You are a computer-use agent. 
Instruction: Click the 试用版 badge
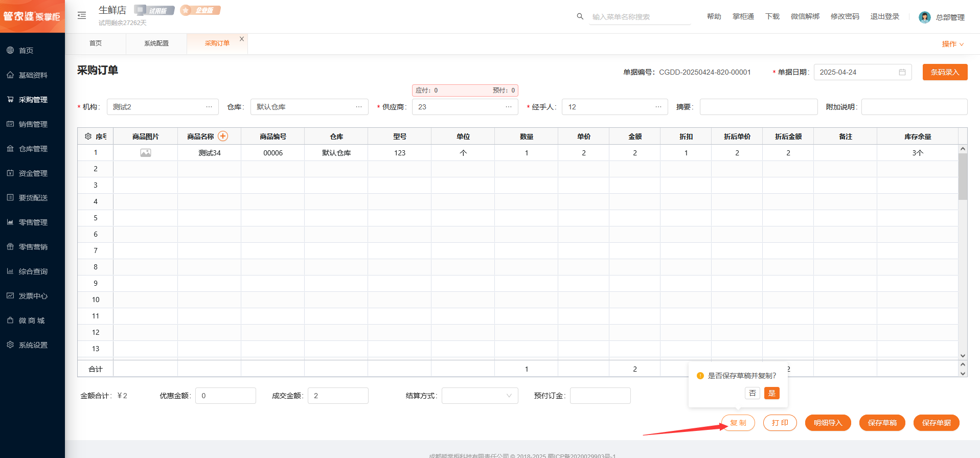[x=154, y=10]
